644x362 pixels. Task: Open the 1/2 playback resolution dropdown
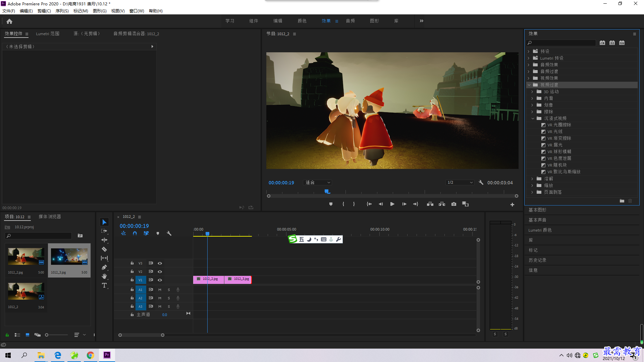[460, 182]
